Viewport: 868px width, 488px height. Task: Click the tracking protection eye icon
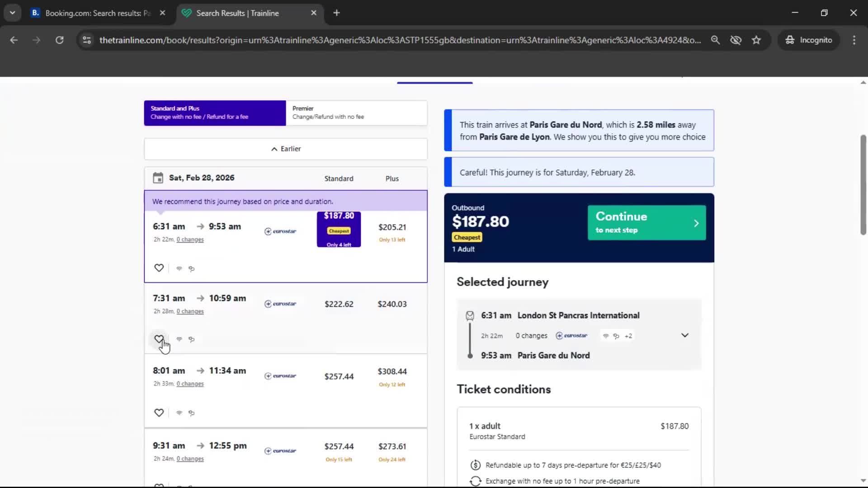click(x=736, y=40)
